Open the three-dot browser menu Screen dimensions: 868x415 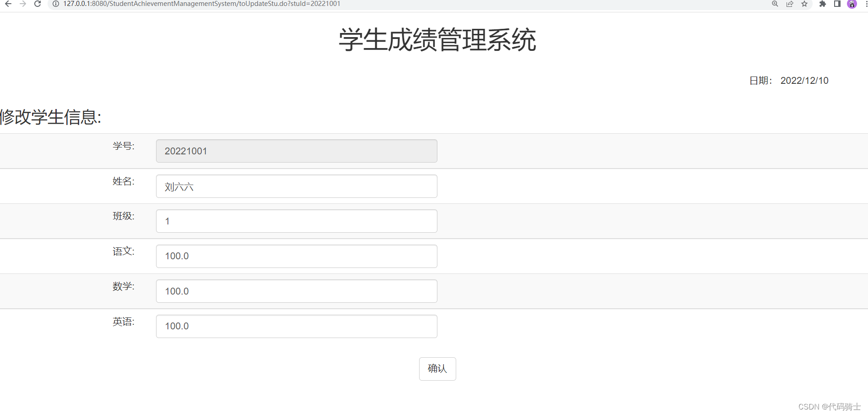click(866, 4)
